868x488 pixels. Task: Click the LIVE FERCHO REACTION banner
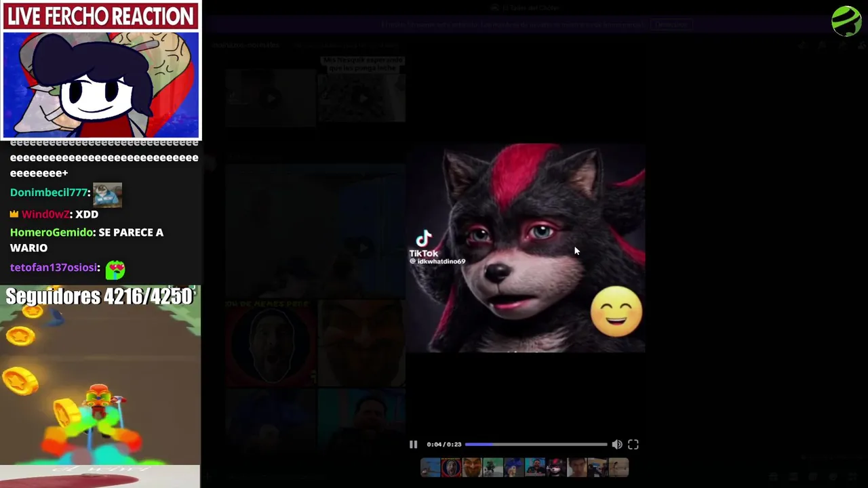coord(100,16)
